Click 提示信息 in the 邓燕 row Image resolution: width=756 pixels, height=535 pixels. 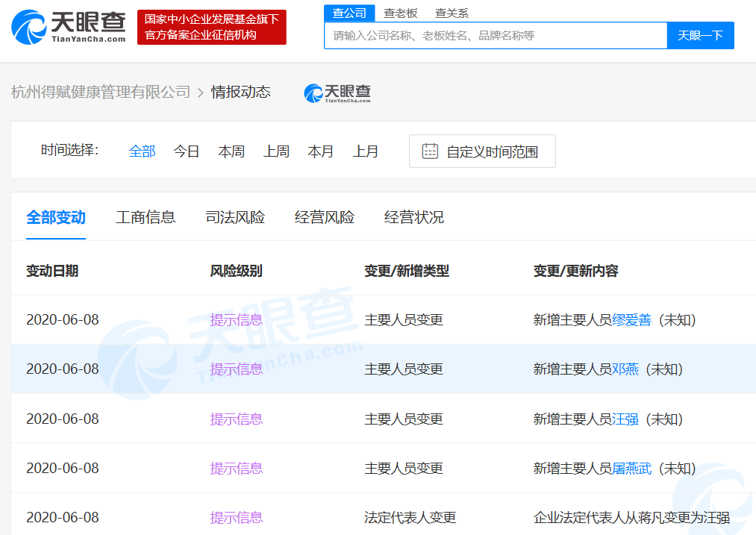[236, 369]
